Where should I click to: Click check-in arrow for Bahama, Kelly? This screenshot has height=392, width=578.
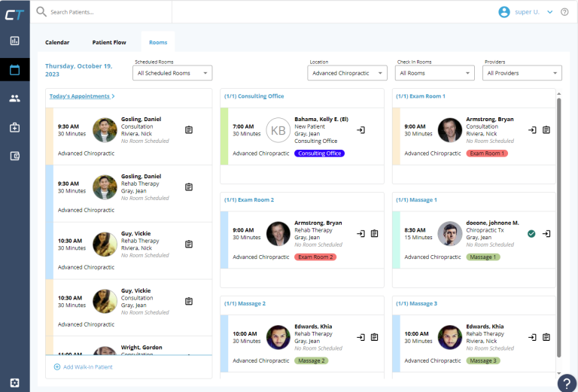360,130
